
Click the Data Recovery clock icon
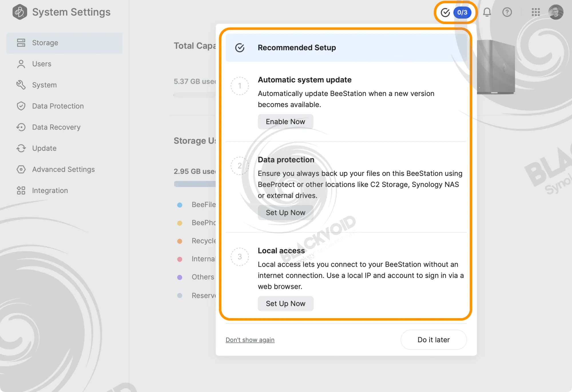tap(21, 127)
